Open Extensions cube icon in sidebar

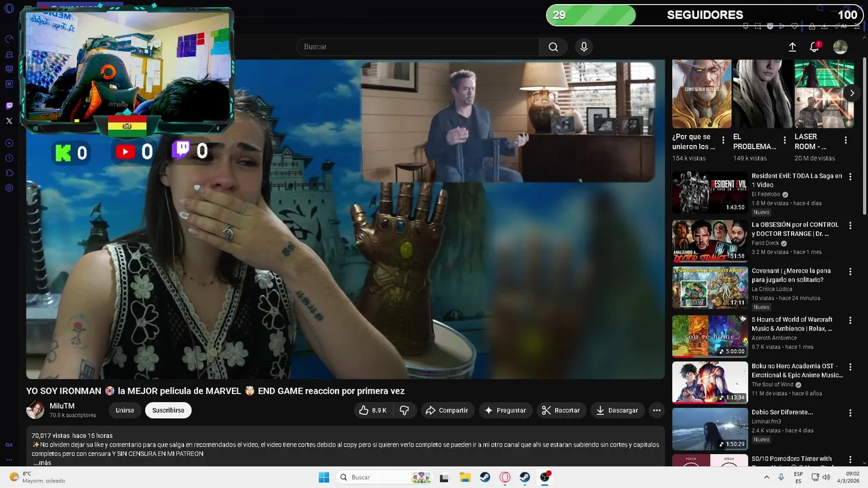tap(9, 173)
